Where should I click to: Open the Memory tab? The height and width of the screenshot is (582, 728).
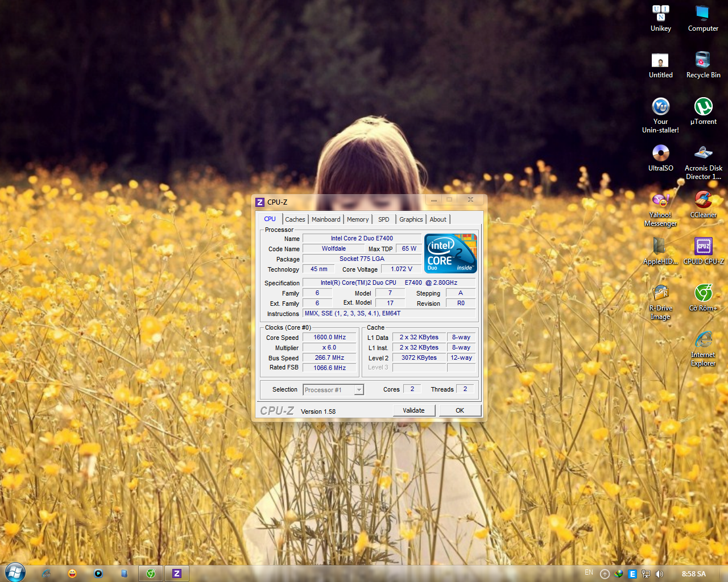point(358,219)
